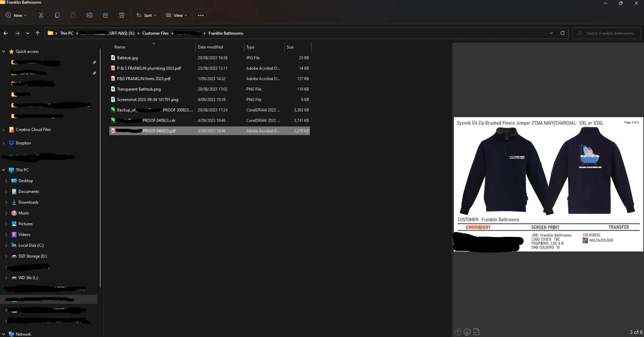Collapse the Quick access tree
Viewport: 644px width, 337px height.
[4, 52]
